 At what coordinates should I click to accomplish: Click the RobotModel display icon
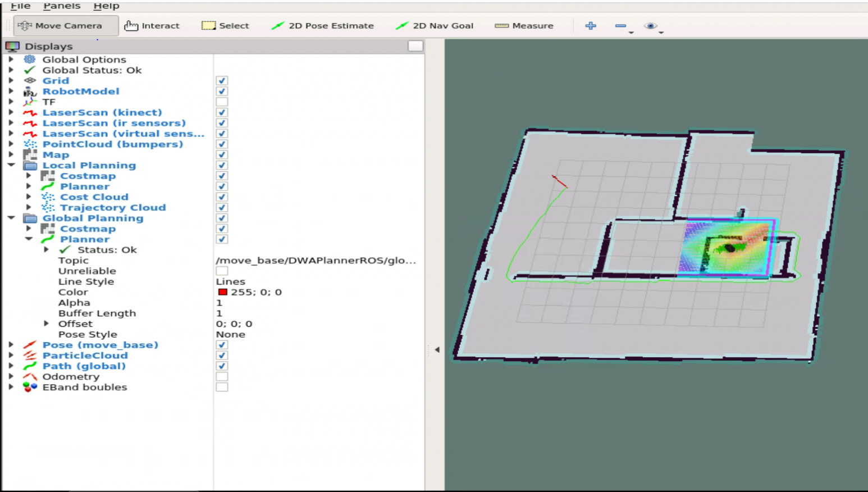(29, 91)
